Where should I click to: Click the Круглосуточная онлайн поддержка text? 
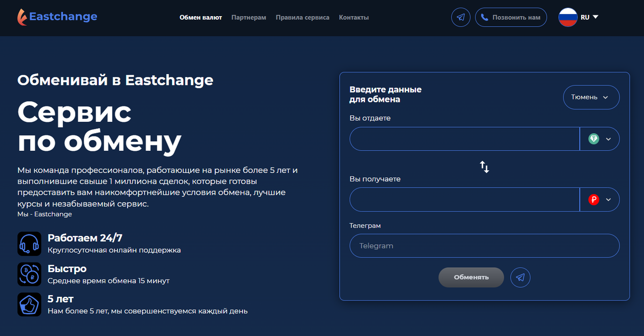click(x=114, y=250)
